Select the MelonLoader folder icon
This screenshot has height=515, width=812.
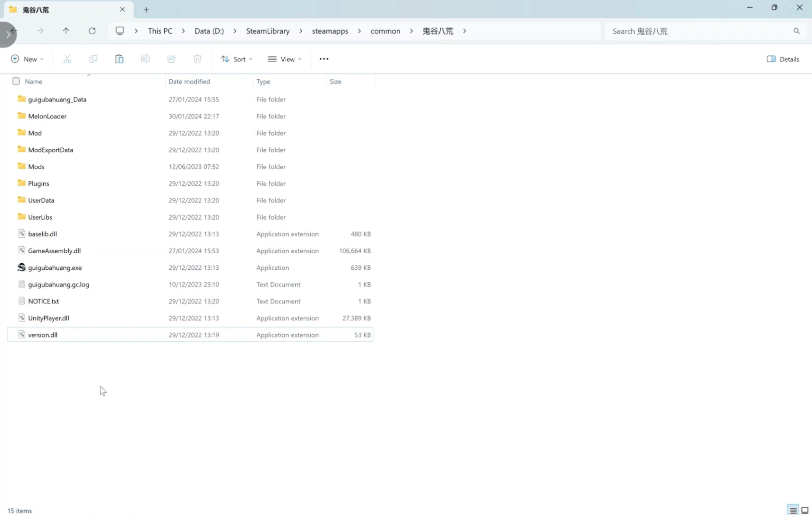(22, 116)
